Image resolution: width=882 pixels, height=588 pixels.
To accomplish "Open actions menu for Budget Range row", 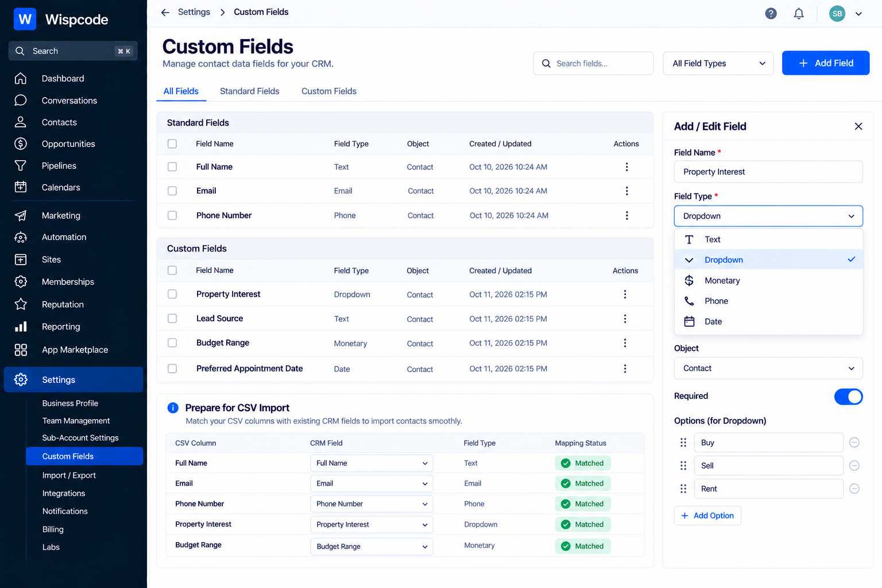I will [625, 343].
